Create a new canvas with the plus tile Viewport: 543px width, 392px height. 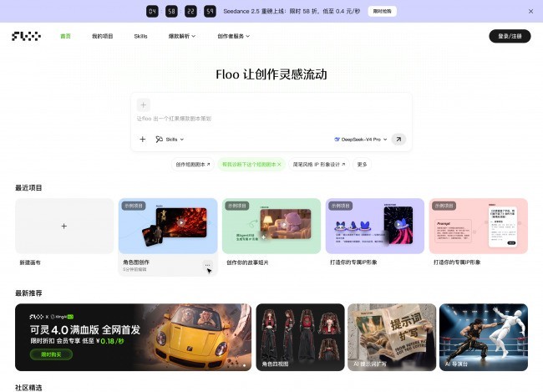(64, 226)
